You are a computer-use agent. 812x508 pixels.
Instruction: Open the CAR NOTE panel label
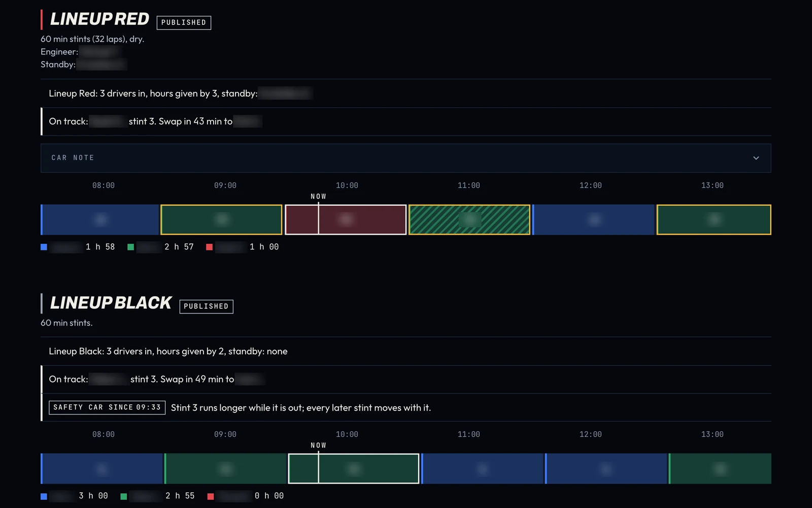click(x=73, y=158)
